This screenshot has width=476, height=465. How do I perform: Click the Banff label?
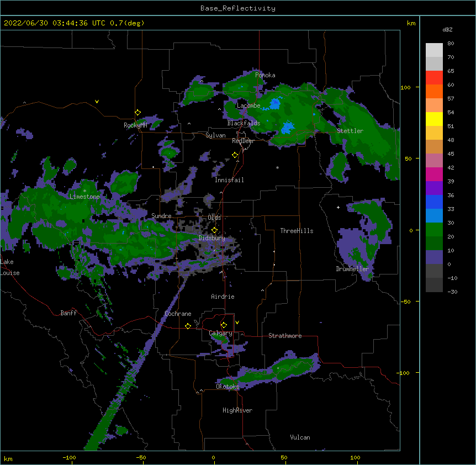pyautogui.click(x=68, y=313)
